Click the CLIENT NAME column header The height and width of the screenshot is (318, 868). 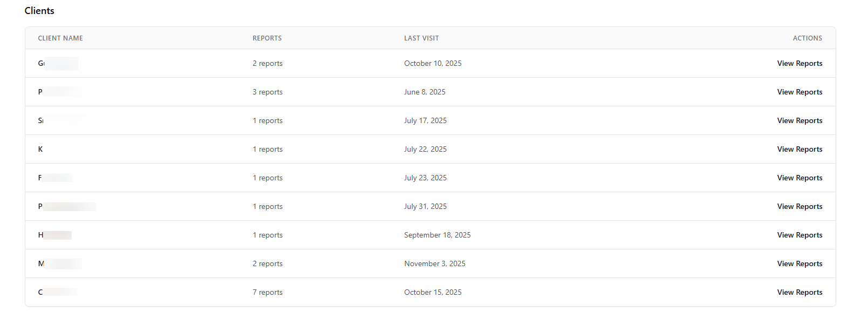pos(60,38)
